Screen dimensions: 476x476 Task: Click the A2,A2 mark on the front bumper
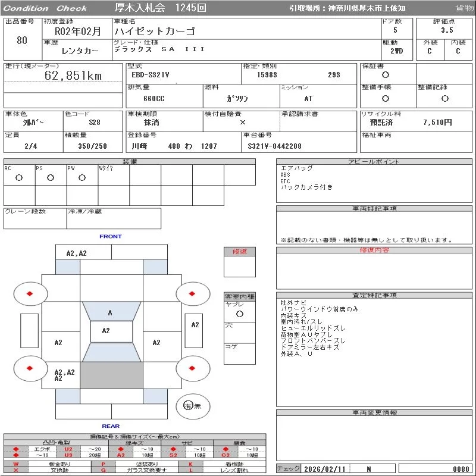tap(76, 253)
